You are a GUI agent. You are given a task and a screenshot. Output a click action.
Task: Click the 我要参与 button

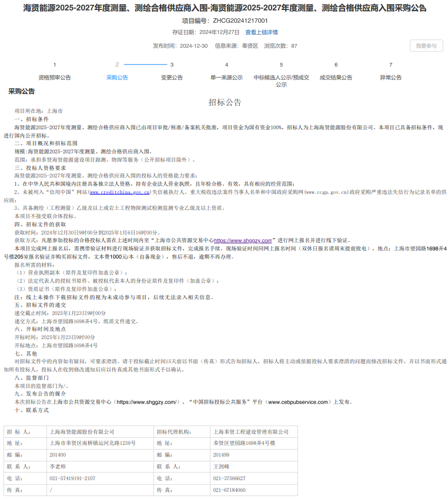pos(426,46)
